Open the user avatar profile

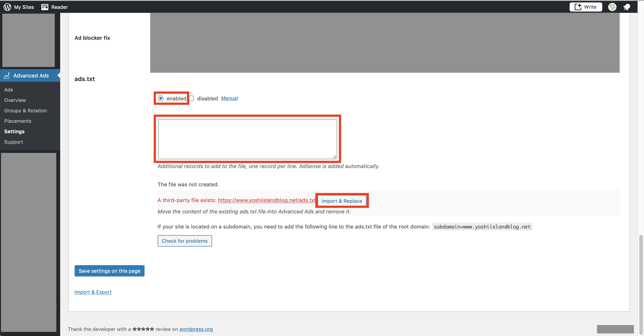(612, 7)
